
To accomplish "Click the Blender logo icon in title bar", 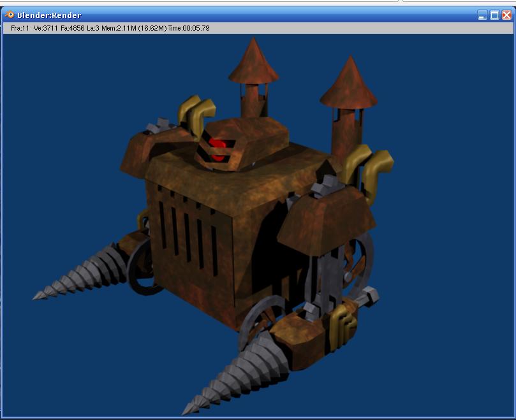I will tap(10, 15).
